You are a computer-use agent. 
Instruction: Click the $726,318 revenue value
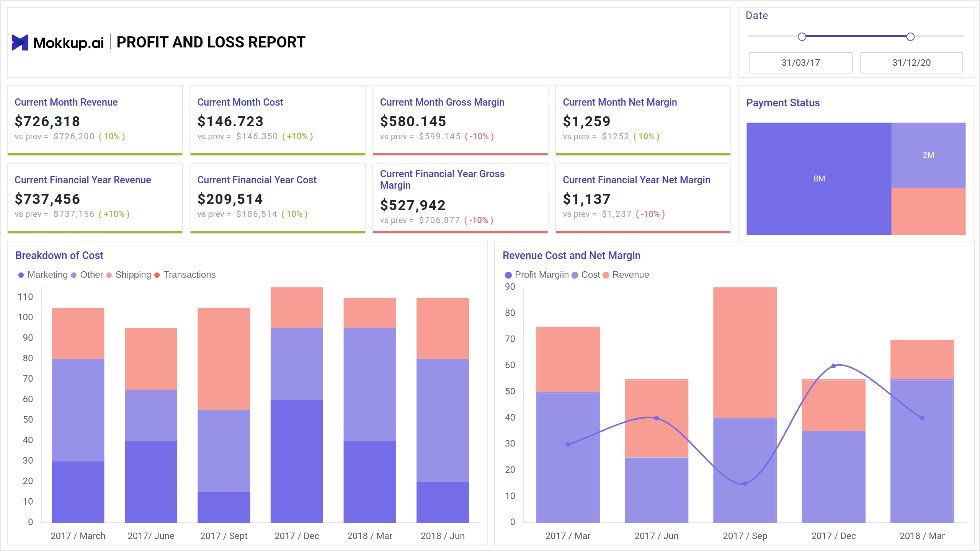point(47,121)
